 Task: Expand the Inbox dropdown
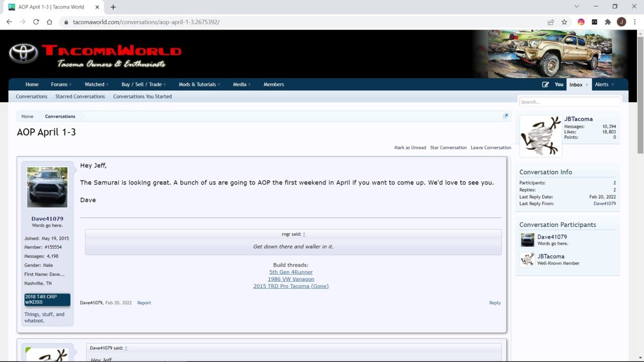tap(579, 84)
